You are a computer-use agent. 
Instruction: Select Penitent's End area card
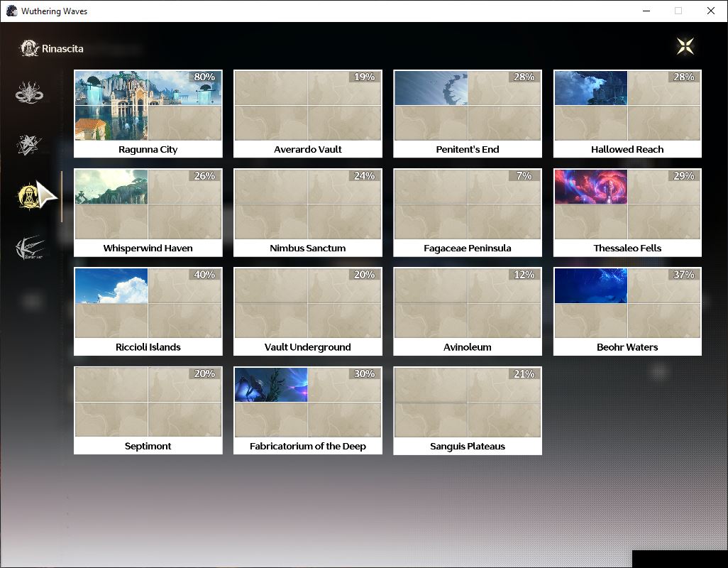(468, 114)
